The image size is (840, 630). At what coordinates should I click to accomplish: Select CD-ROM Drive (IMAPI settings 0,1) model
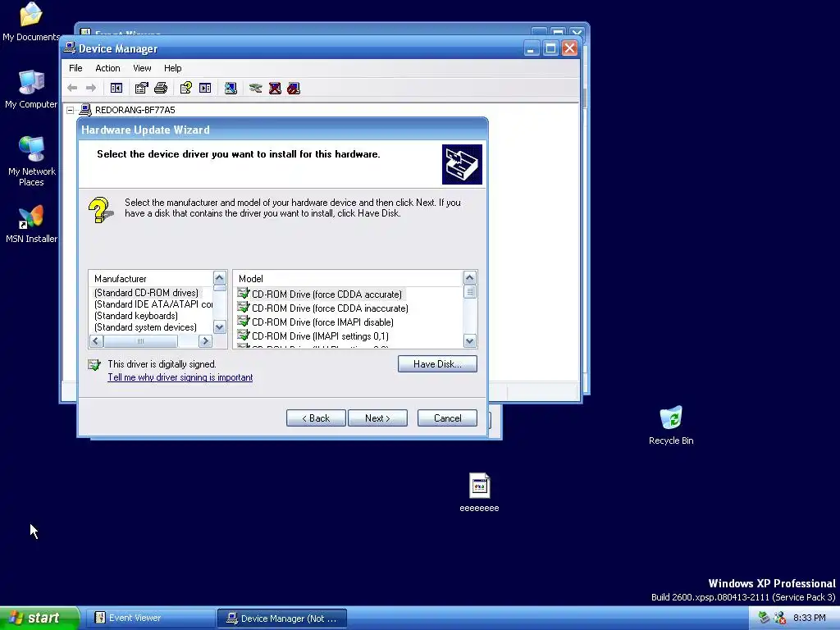tap(320, 336)
